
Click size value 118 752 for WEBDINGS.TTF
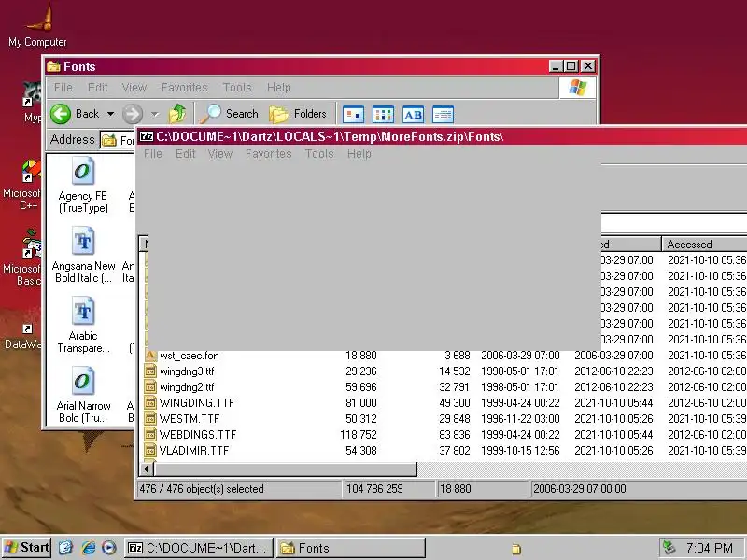click(359, 434)
